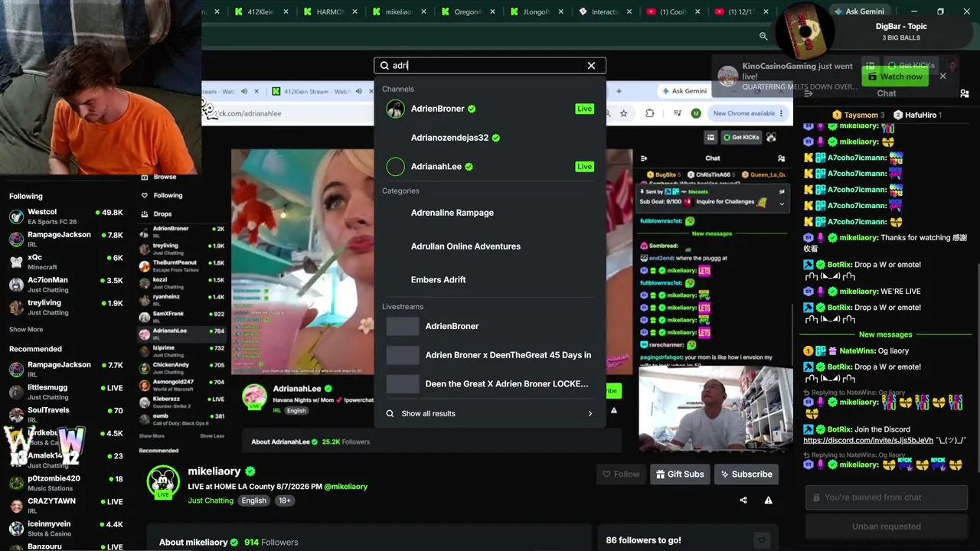Screen dimensions: 980x551
Task: Click Taysmom in the chat leaderboard
Action: 861,115
